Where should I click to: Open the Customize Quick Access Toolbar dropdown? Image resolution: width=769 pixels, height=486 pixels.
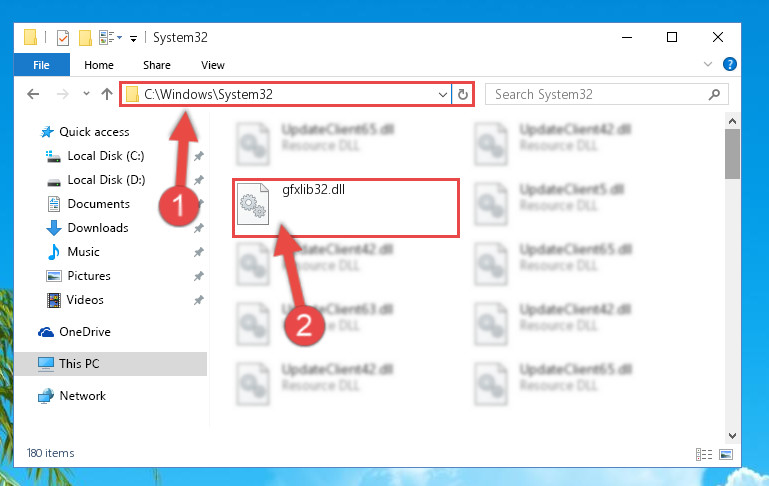133,39
